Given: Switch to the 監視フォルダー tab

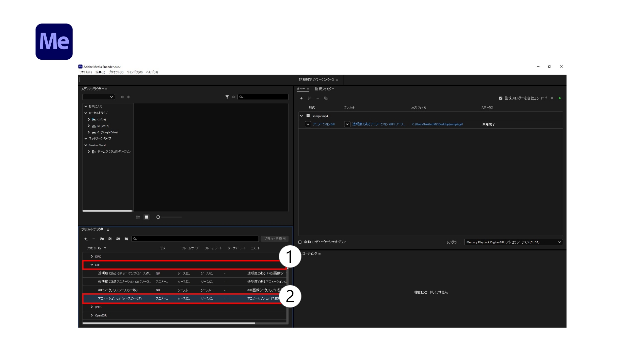Looking at the screenshot, I should (324, 89).
